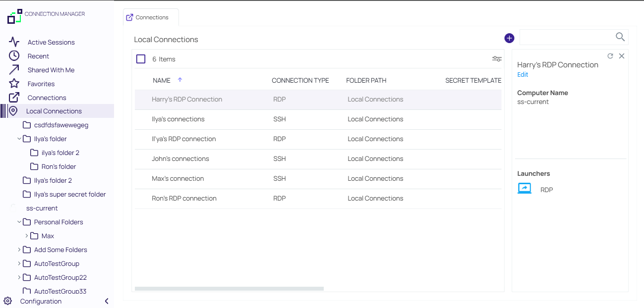Collapse the sidebar using the left chevron
This screenshot has height=308, width=644.
coord(107,301)
